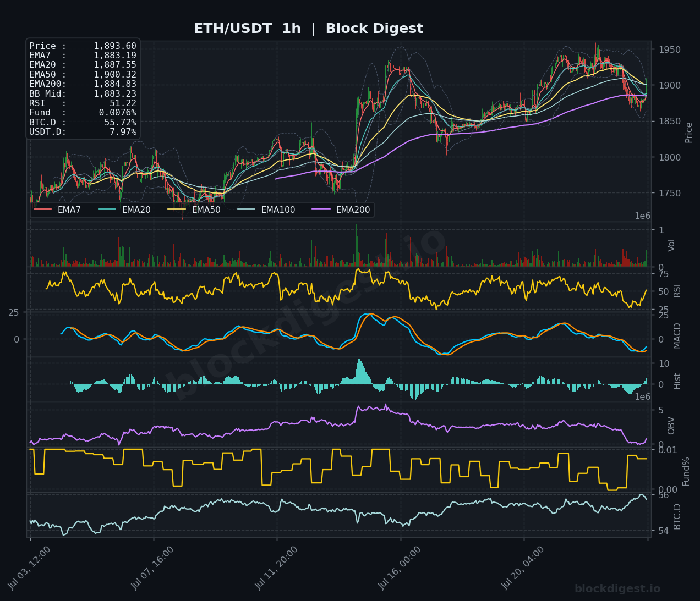
Task: Click the red EMA7 legend line swatch
Action: [42, 210]
